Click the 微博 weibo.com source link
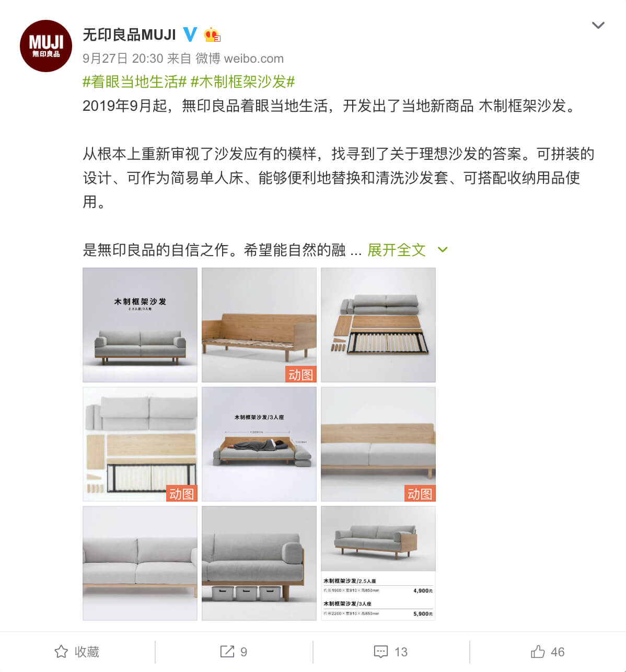 click(240, 58)
